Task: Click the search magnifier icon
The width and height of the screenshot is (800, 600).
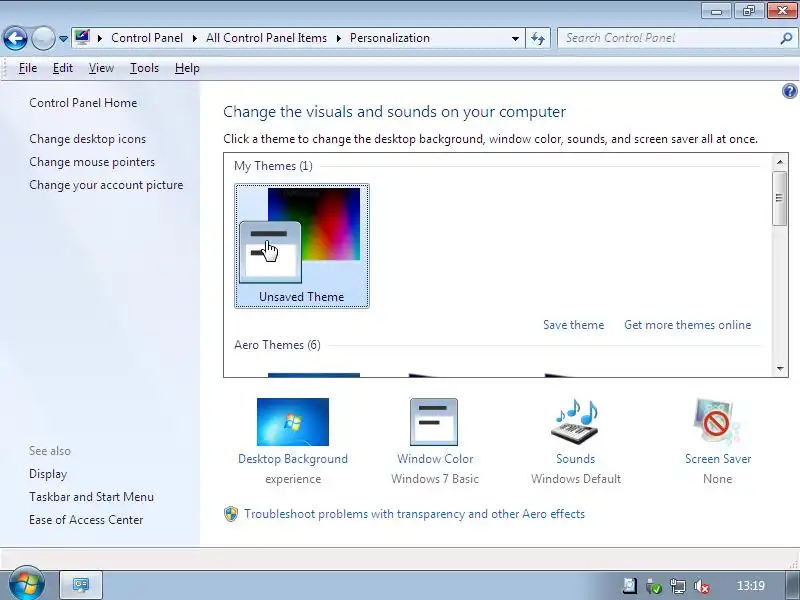Action: coord(787,38)
